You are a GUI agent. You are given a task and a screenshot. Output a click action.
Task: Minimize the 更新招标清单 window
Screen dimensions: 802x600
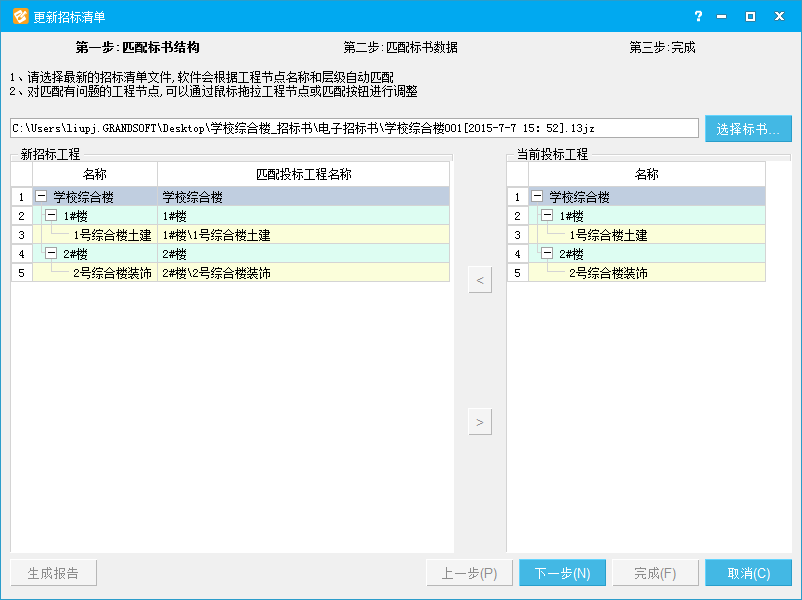[723, 16]
